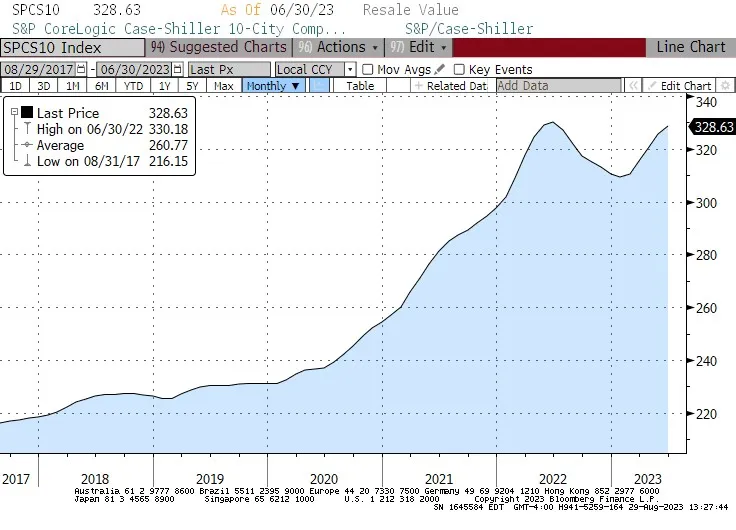Switch to Table view
The image size is (736, 530).
coord(360,85)
